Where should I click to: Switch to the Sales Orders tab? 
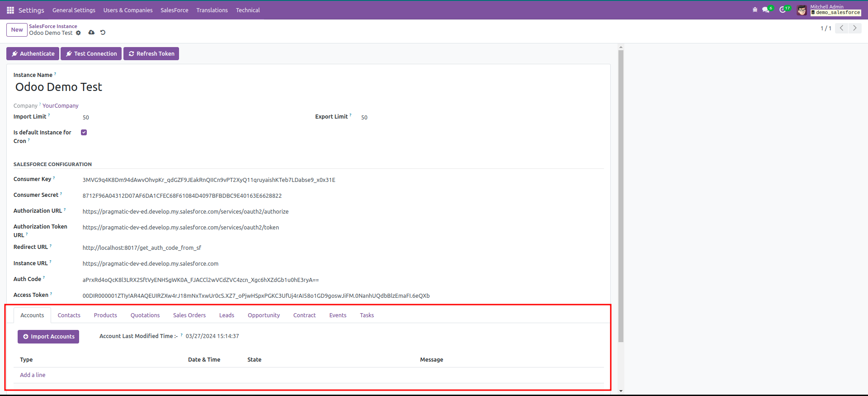[189, 315]
